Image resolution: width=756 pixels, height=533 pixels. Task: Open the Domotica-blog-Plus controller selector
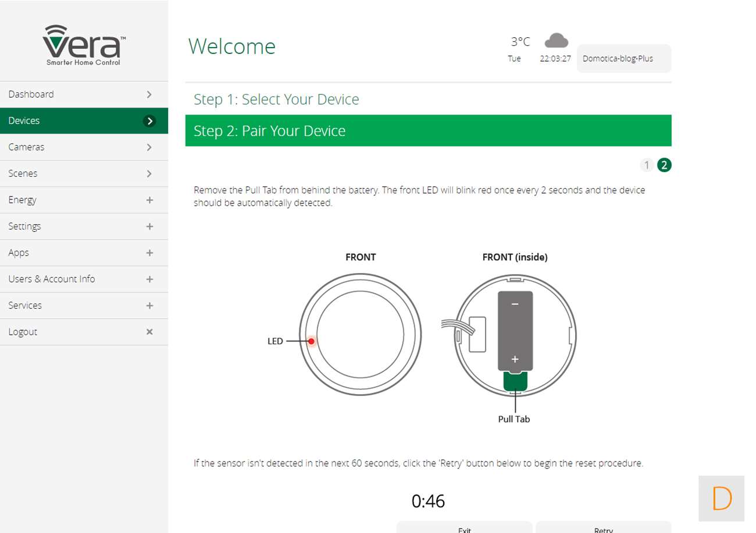pyautogui.click(x=623, y=59)
